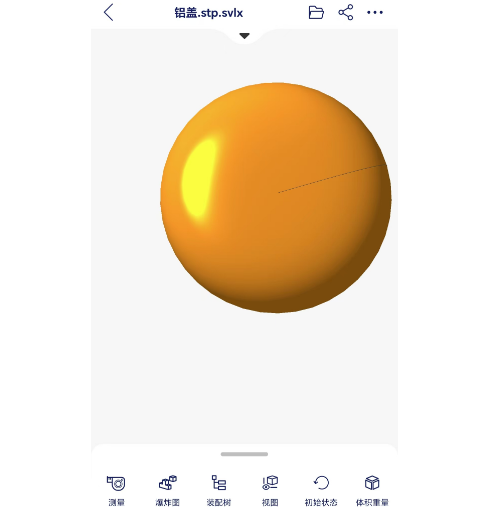Open the folder icon in header
502x509 pixels.
coord(316,13)
